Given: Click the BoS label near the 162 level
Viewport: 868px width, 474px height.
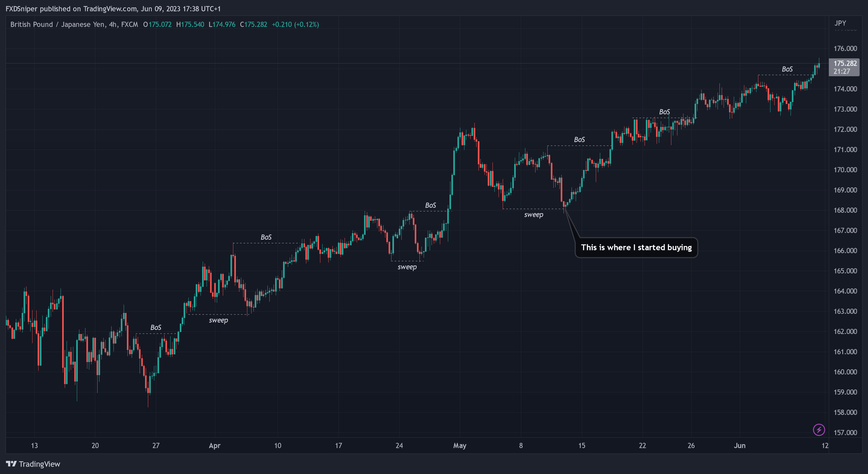Looking at the screenshot, I should [156, 327].
